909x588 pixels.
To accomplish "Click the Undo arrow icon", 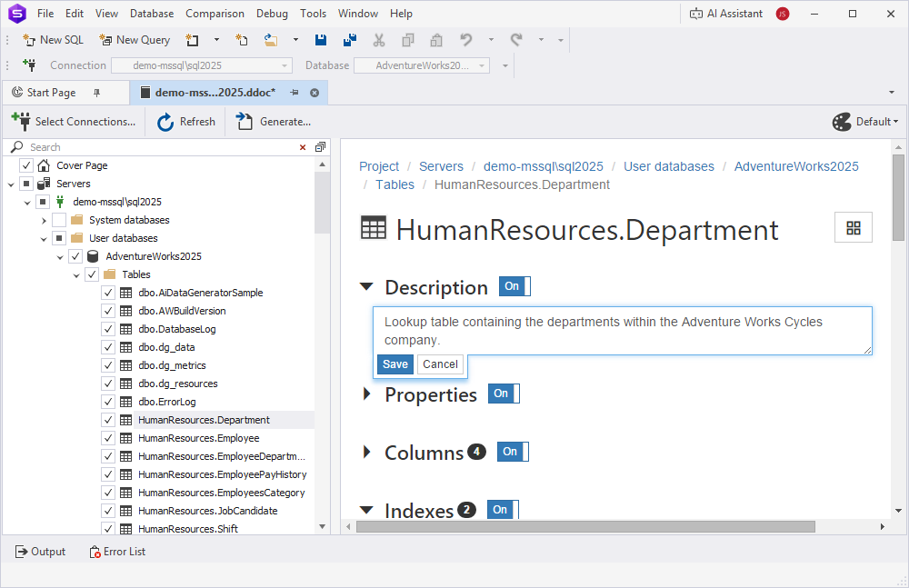I will 465,40.
